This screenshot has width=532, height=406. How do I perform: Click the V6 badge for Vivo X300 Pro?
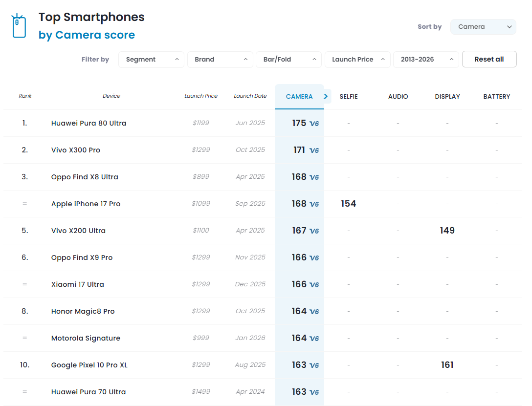(x=314, y=150)
